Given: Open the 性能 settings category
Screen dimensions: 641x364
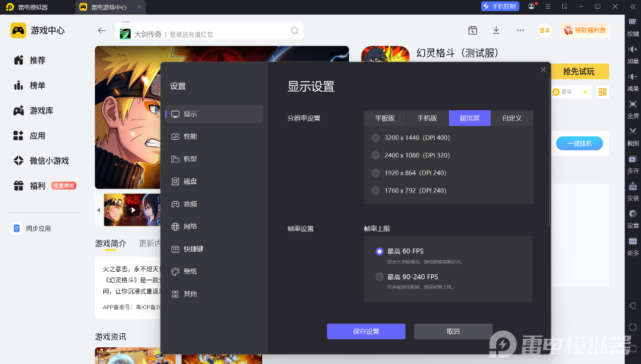Looking at the screenshot, I should 214,136.
